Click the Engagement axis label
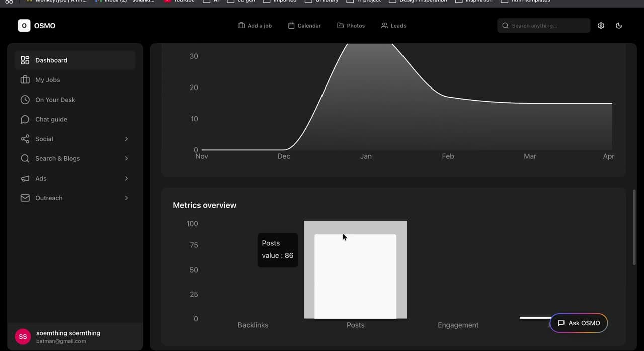This screenshot has height=351, width=644. 458,325
